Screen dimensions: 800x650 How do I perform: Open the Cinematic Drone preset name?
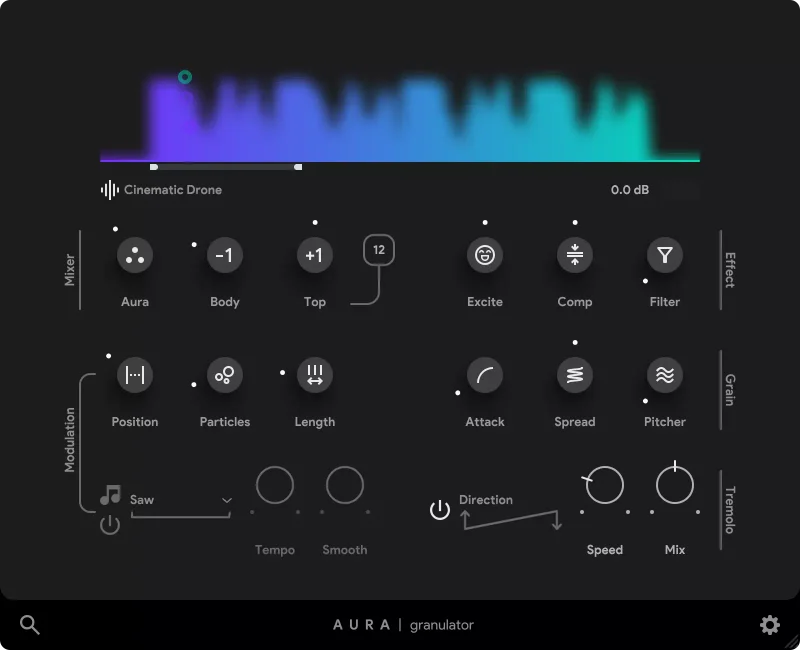coord(173,190)
